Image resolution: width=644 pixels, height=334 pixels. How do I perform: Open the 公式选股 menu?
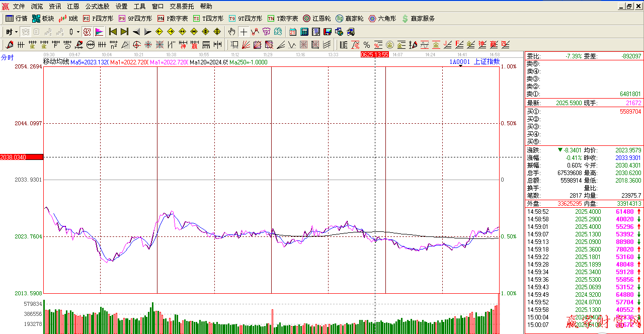tap(97, 7)
